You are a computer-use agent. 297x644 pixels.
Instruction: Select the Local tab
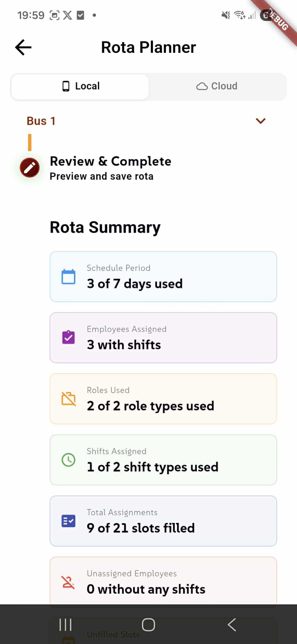[x=79, y=86]
